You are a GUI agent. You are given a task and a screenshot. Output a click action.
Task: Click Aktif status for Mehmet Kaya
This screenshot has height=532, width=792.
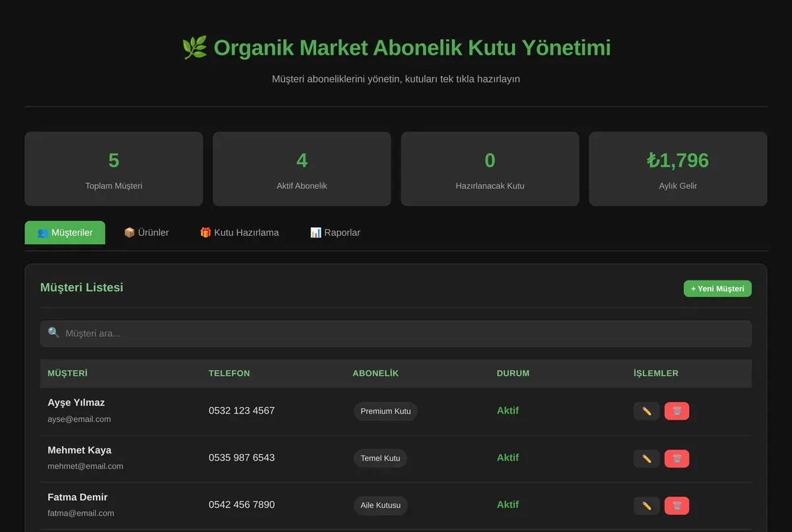coord(508,457)
